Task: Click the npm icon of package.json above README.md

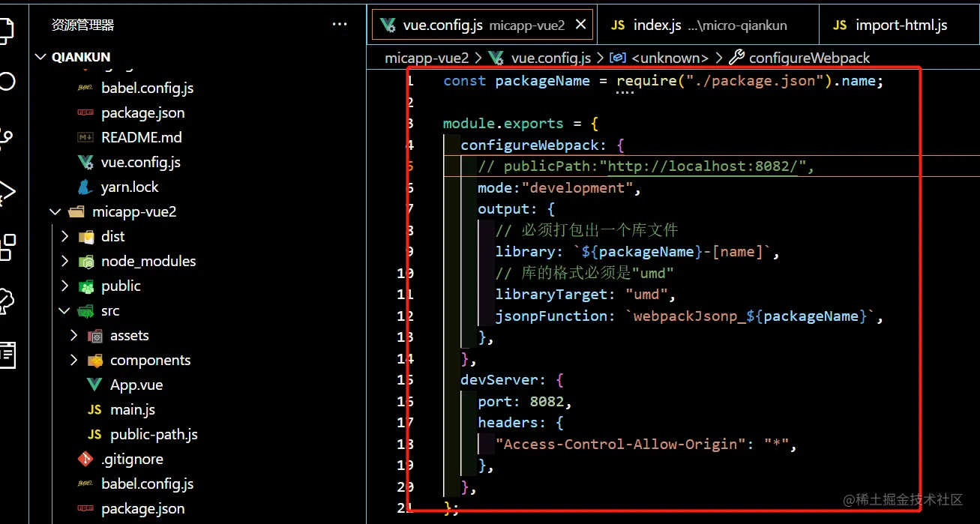Action: coord(85,112)
